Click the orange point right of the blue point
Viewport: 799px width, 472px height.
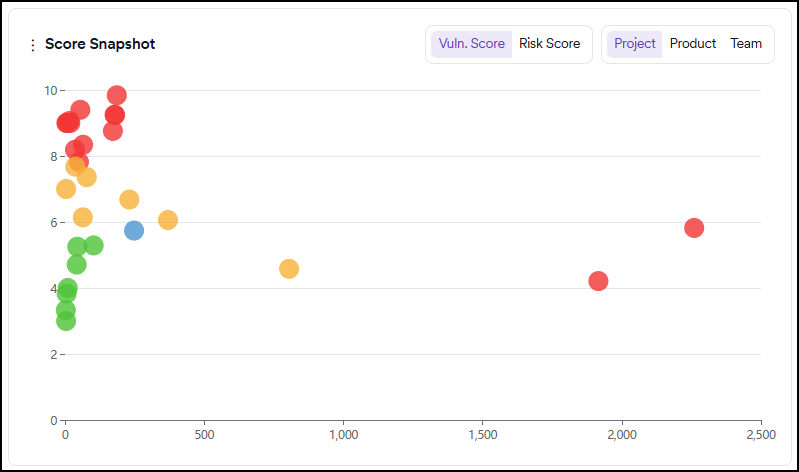click(168, 220)
